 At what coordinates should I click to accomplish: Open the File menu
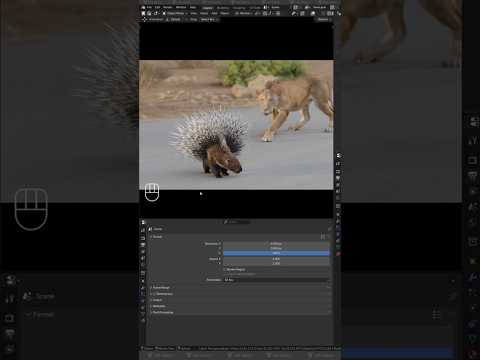[149, 7]
